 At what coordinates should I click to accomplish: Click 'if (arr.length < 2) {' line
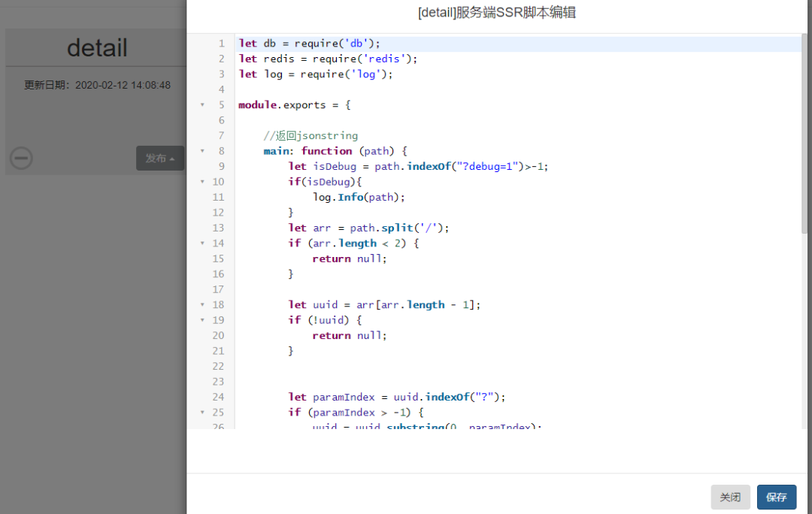coord(353,243)
